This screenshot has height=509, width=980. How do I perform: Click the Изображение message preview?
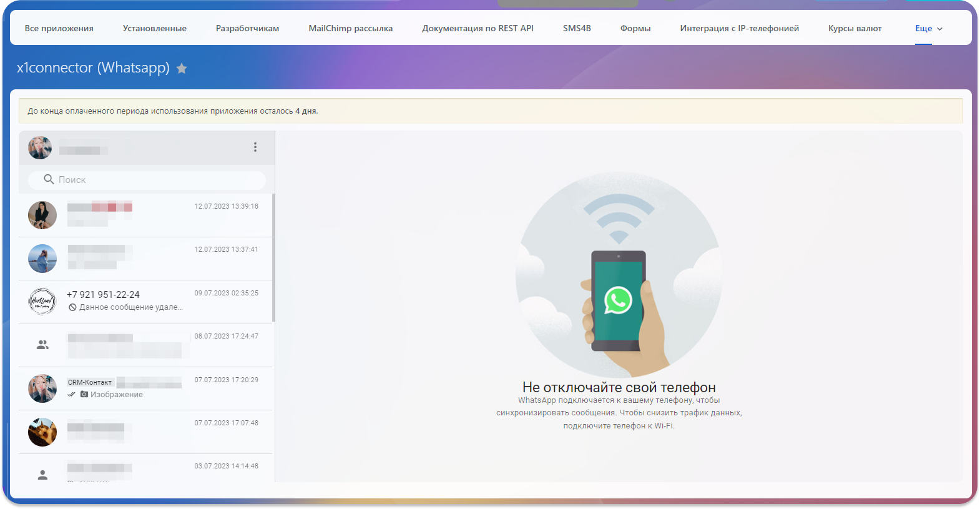[x=117, y=395]
